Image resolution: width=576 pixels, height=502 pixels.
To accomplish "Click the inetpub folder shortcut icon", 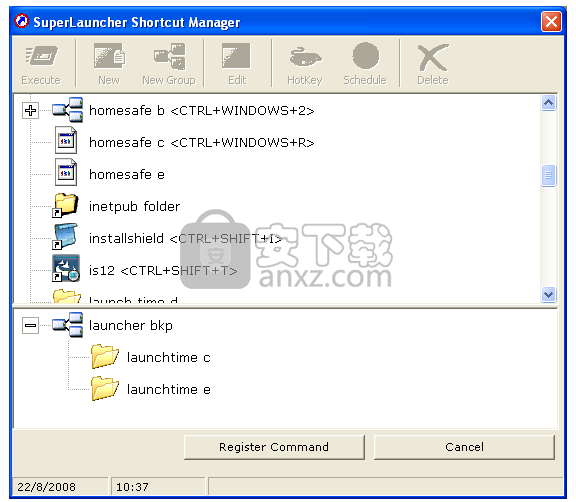I will point(65,205).
